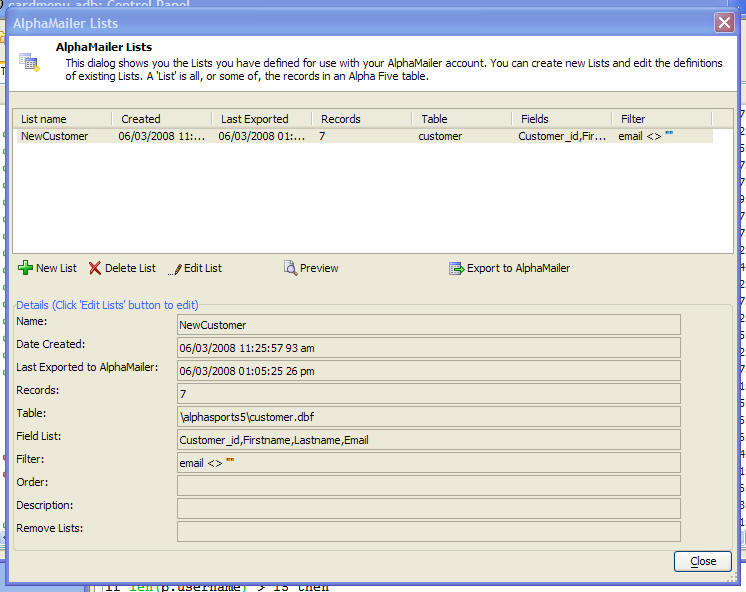Click the 06/03/2008 11:... Created cell
This screenshot has width=746, height=592.
(x=162, y=136)
